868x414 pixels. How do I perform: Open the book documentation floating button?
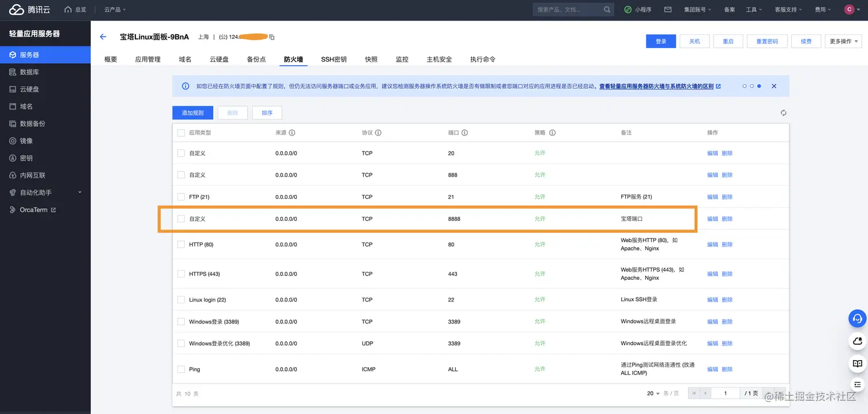858,364
